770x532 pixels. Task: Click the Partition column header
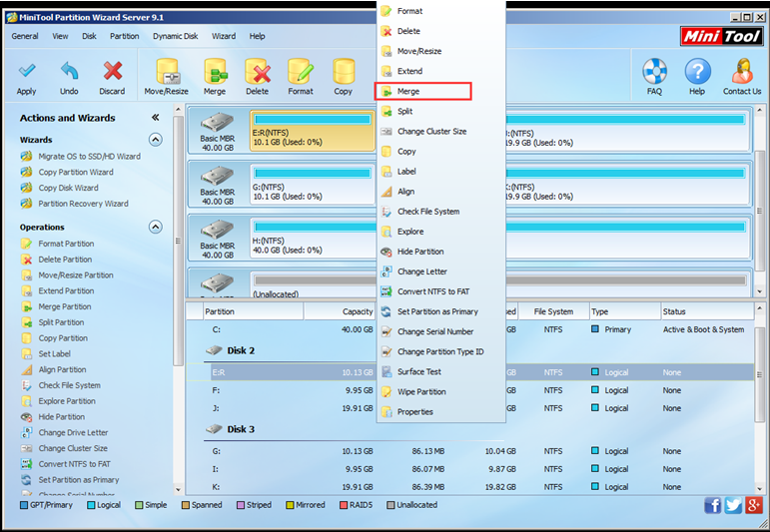click(253, 311)
